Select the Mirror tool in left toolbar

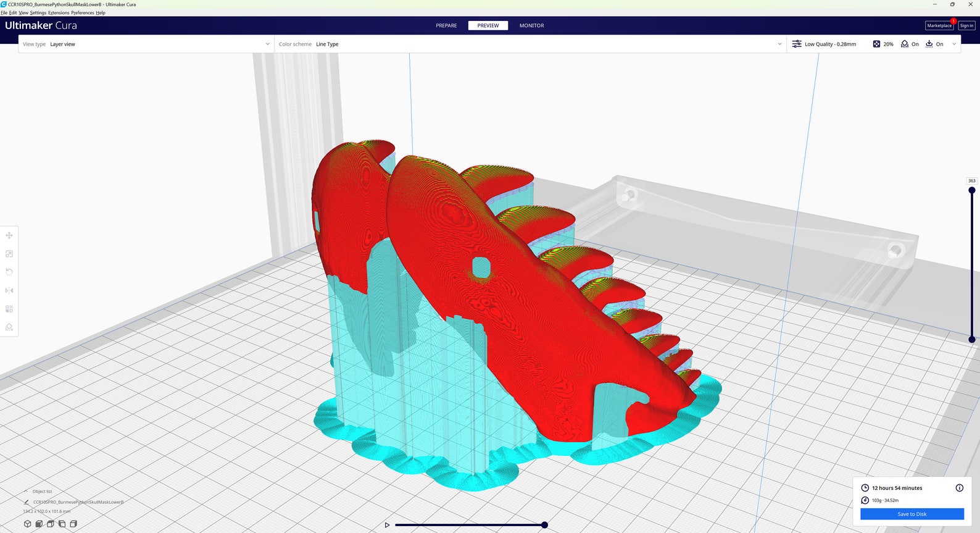(9, 290)
